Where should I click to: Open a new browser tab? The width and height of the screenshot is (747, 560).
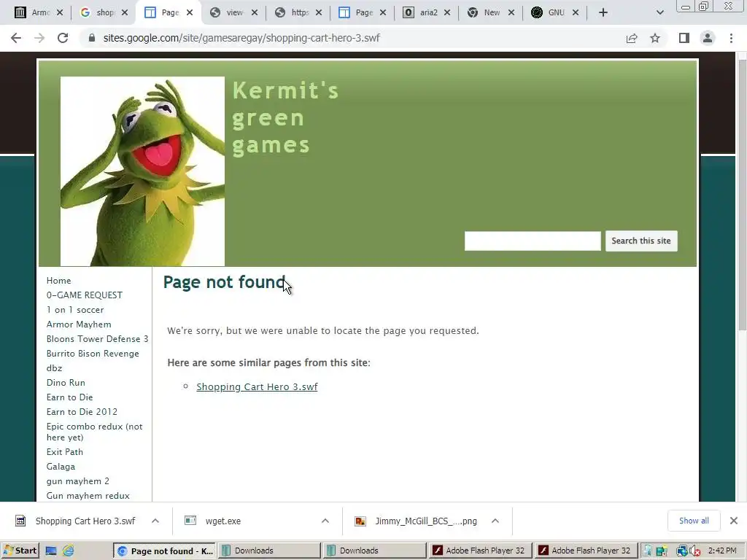point(603,12)
